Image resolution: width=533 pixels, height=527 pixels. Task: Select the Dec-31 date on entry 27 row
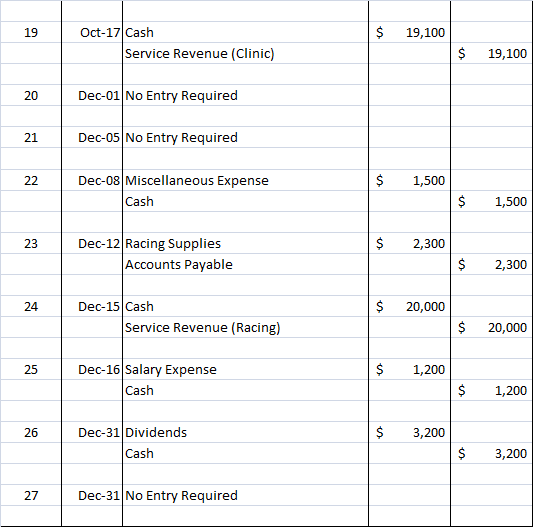[92, 495]
